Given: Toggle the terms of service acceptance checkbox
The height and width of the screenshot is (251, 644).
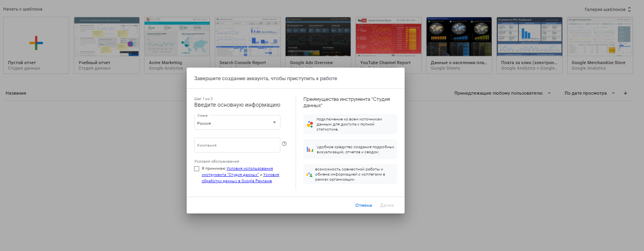Looking at the screenshot, I should point(197,169).
